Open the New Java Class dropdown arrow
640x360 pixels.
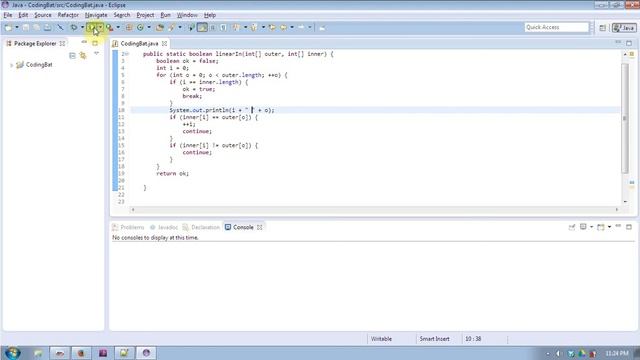pos(149,27)
